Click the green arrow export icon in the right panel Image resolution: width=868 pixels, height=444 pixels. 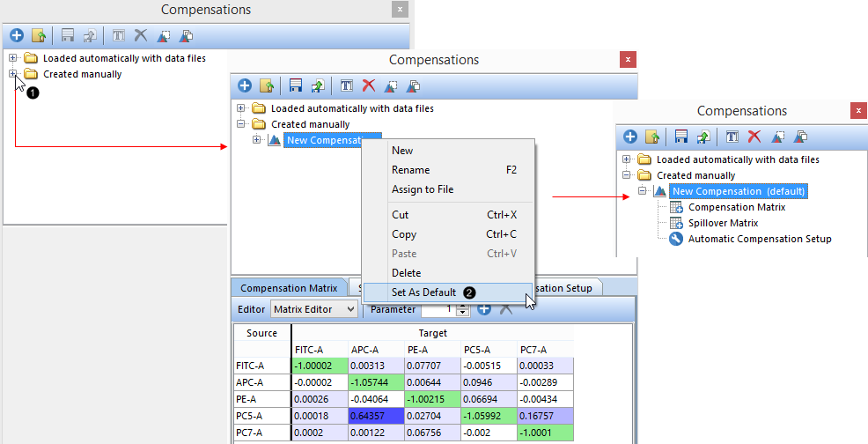click(703, 137)
